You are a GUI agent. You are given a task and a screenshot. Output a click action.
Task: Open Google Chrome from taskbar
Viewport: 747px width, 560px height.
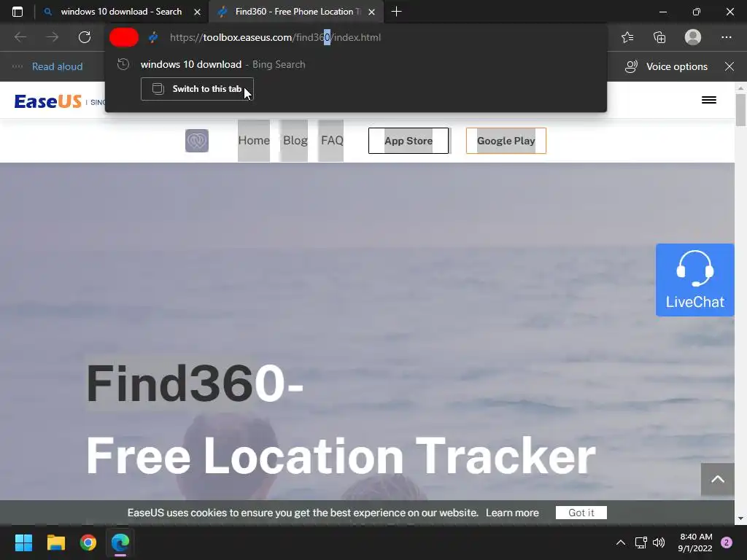(88, 542)
